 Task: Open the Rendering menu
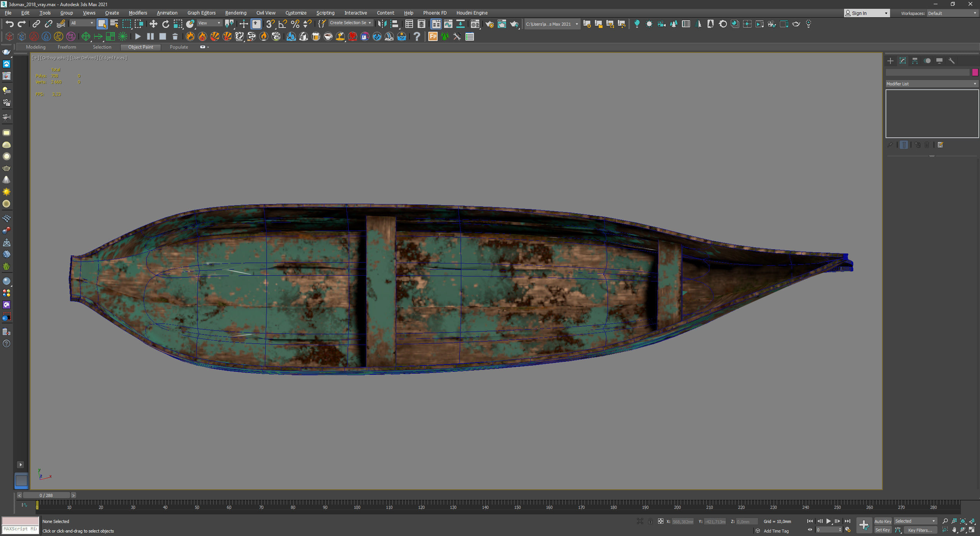(235, 13)
